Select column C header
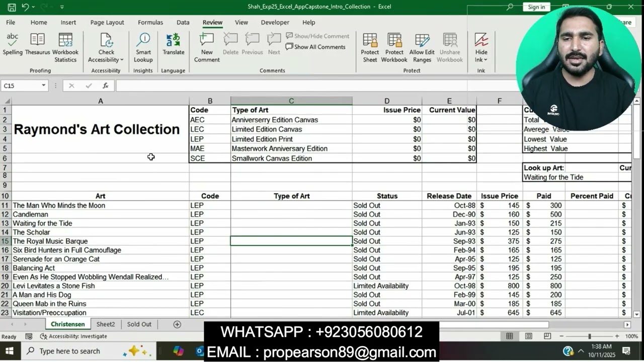Image resolution: width=644 pixels, height=362 pixels. (291, 101)
